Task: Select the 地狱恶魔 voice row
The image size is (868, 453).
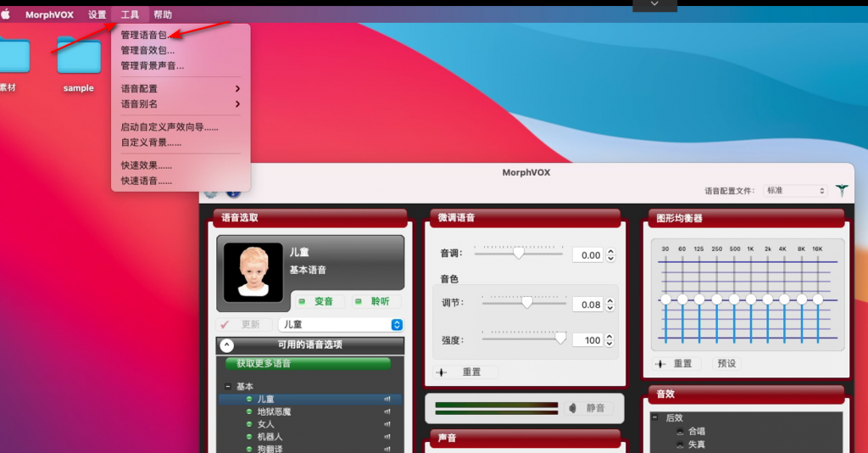Action: pos(310,411)
